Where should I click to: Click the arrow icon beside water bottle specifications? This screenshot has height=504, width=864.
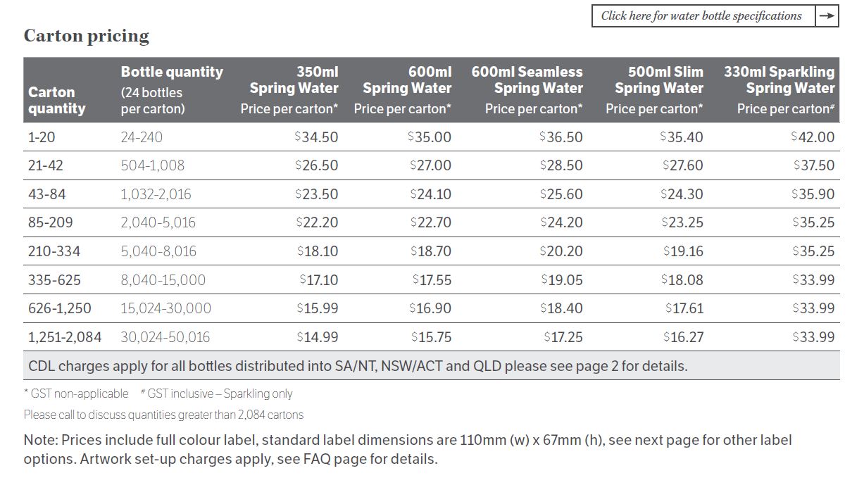point(827,16)
